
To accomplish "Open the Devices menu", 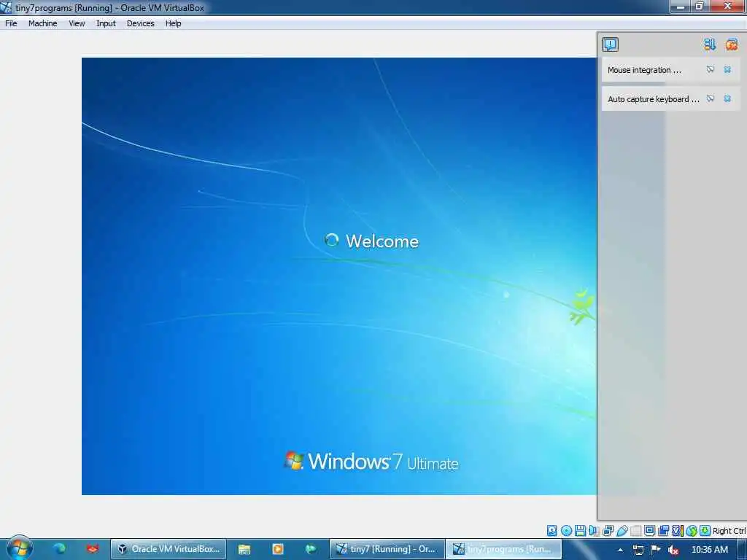I will (x=140, y=23).
